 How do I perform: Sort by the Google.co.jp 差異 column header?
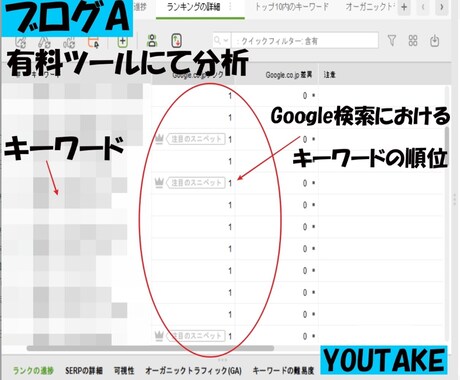pos(289,75)
